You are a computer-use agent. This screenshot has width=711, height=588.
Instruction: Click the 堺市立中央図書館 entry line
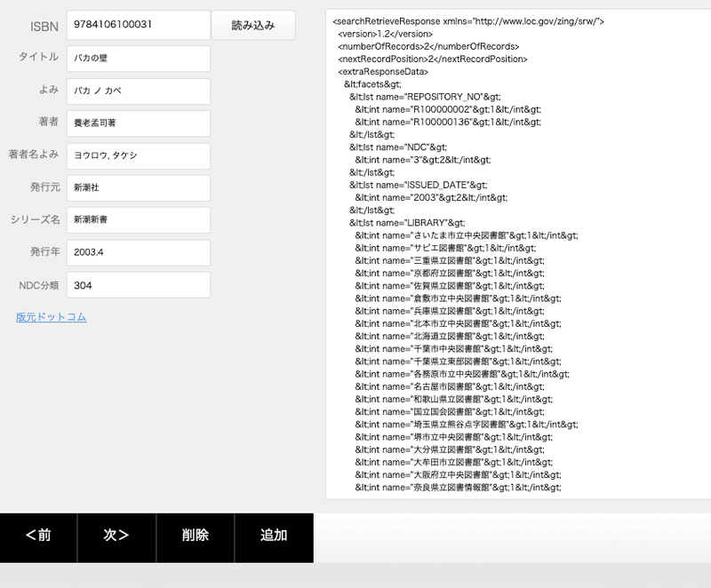(x=454, y=437)
